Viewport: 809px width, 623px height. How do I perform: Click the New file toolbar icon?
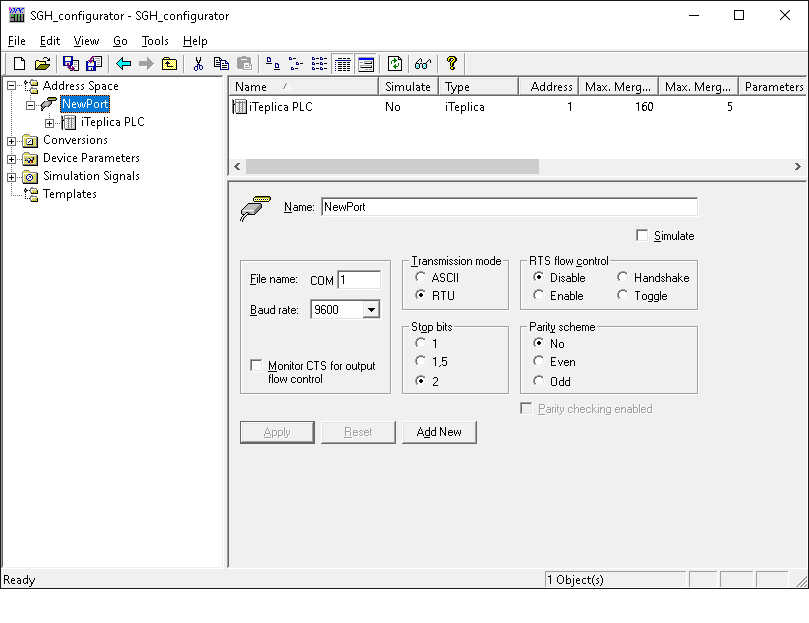pyautogui.click(x=19, y=63)
